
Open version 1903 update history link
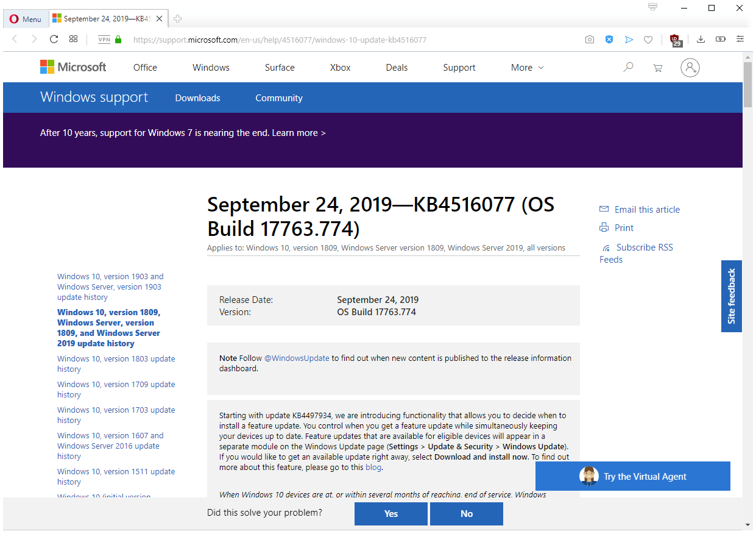(110, 287)
